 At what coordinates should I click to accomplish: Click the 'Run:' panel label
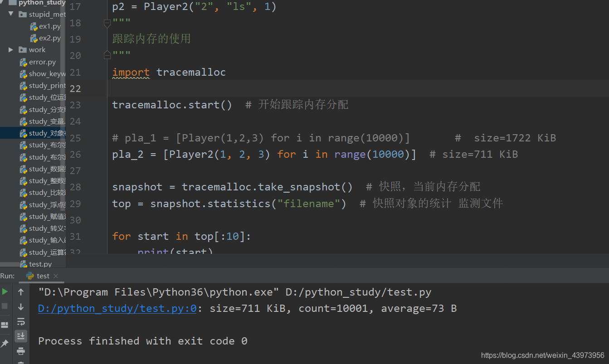click(x=7, y=276)
